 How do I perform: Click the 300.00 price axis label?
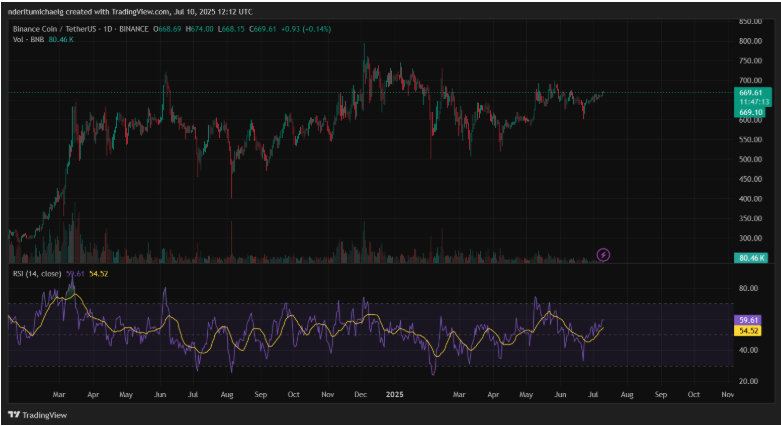click(750, 238)
